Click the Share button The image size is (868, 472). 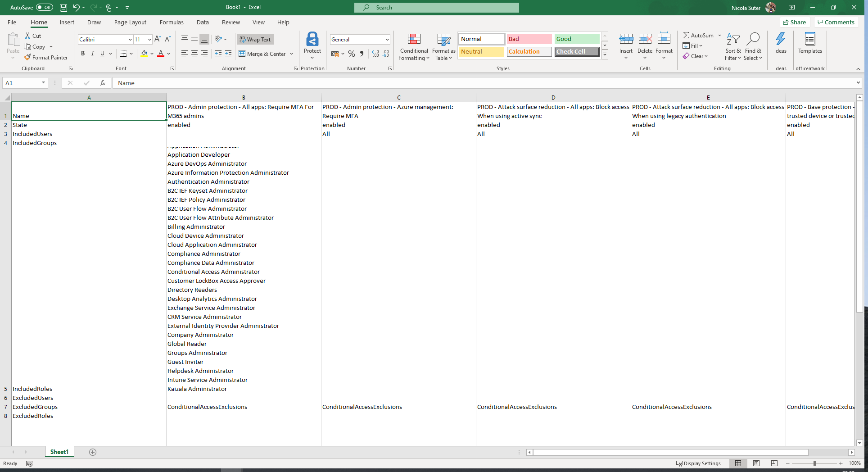795,22
